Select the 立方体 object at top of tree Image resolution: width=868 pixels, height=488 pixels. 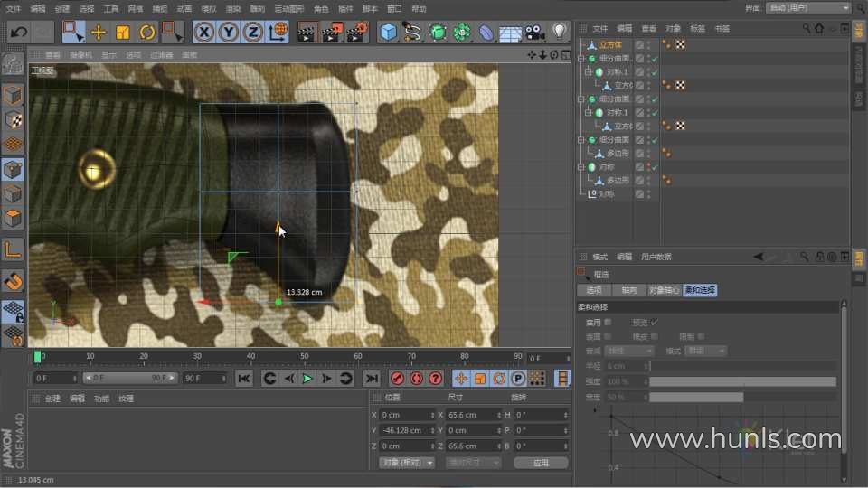tap(610, 45)
